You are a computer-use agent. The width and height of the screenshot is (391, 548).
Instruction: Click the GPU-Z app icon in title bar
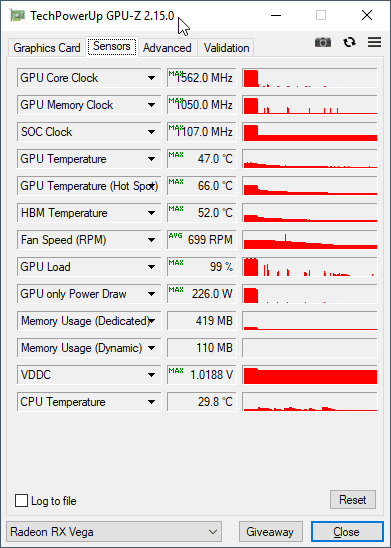point(17,15)
